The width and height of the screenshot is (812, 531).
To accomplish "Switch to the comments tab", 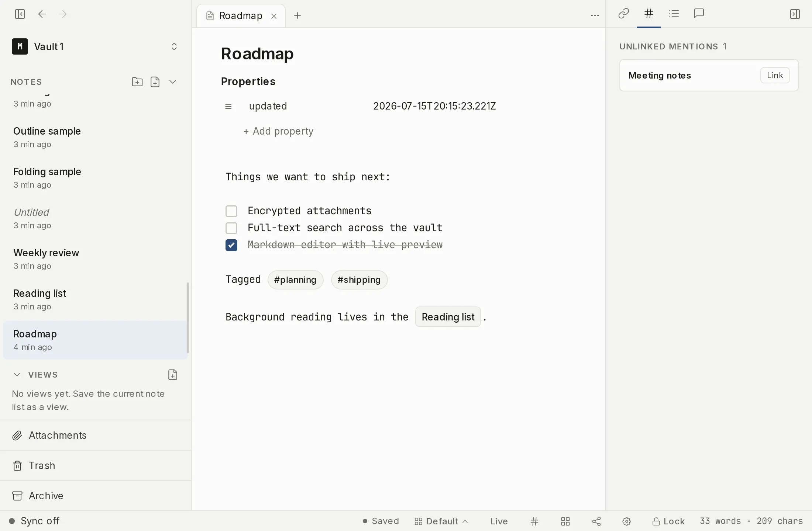I will click(x=699, y=14).
